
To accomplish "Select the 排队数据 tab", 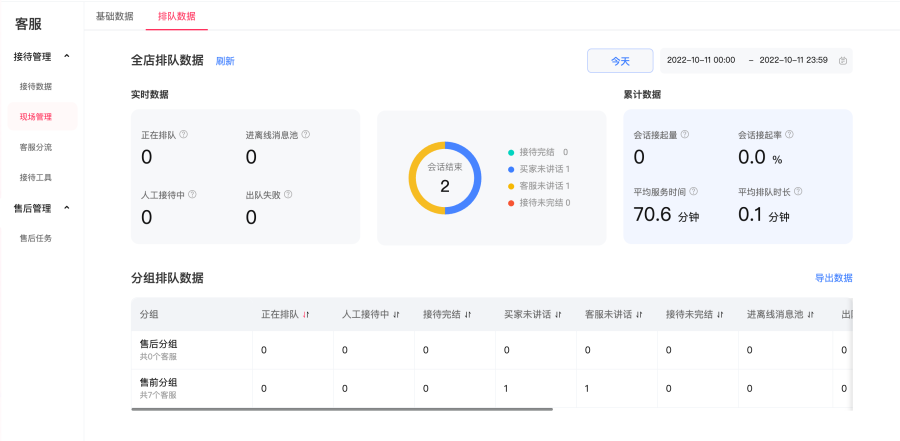I will tap(177, 16).
